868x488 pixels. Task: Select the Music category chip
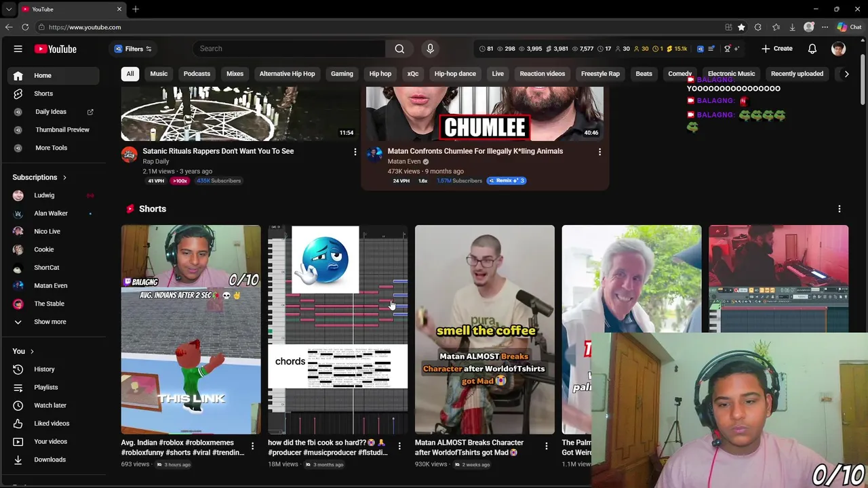click(x=159, y=74)
